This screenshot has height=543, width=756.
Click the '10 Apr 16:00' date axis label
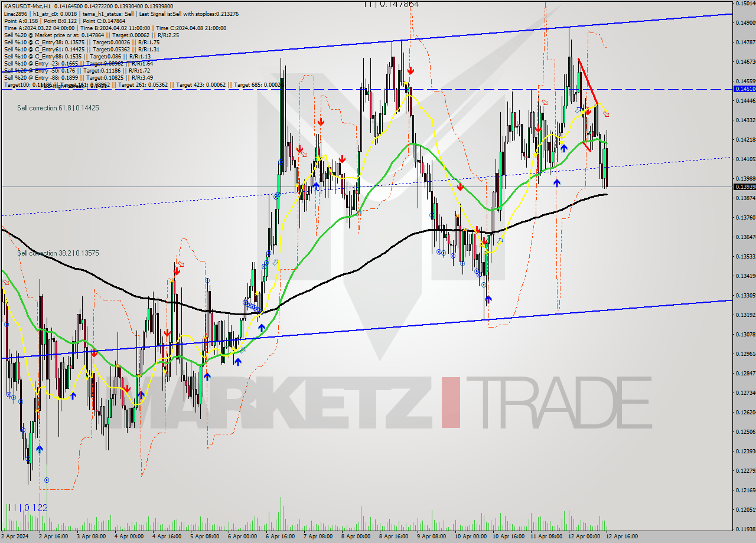pyautogui.click(x=508, y=537)
